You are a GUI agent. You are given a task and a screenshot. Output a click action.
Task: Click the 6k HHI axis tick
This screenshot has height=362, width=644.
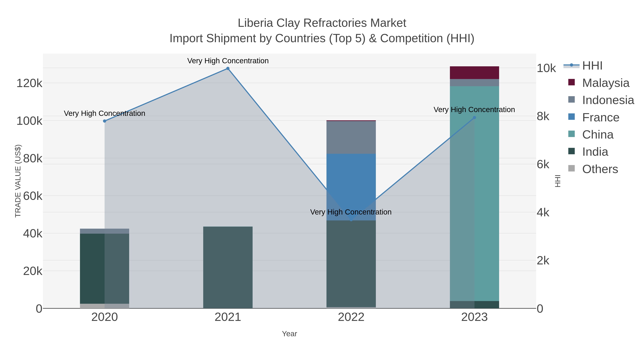543,164
